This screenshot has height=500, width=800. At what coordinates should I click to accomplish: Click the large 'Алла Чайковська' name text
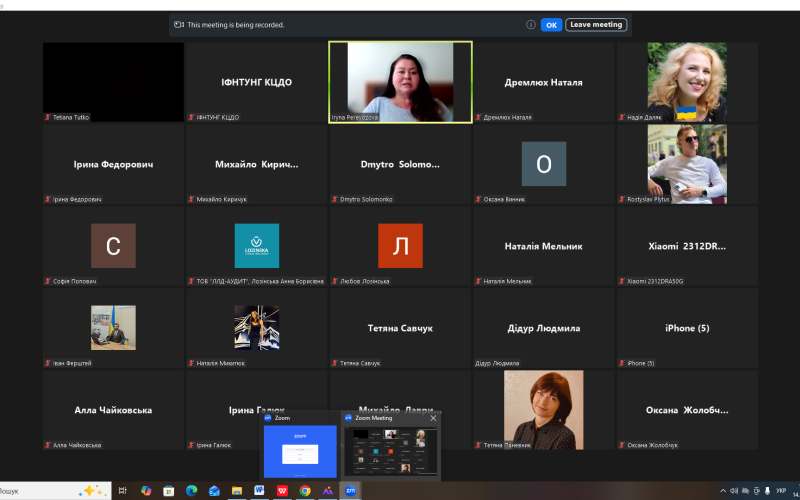[113, 410]
